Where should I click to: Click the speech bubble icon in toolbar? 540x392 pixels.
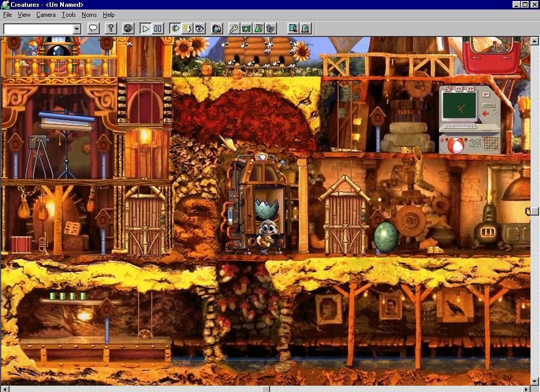pos(93,28)
